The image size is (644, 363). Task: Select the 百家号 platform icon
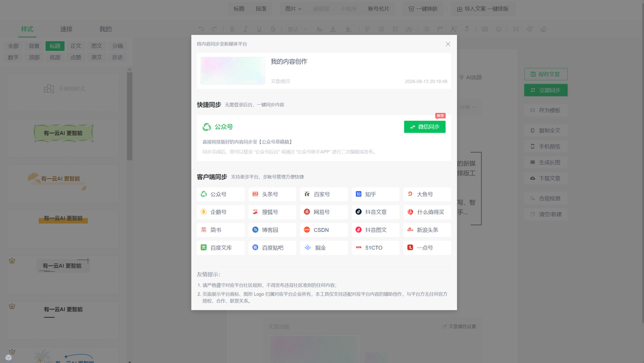point(307,194)
